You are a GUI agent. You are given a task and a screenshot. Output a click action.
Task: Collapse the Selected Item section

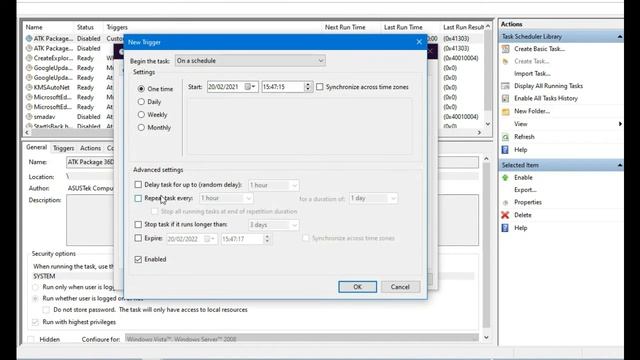click(x=620, y=165)
